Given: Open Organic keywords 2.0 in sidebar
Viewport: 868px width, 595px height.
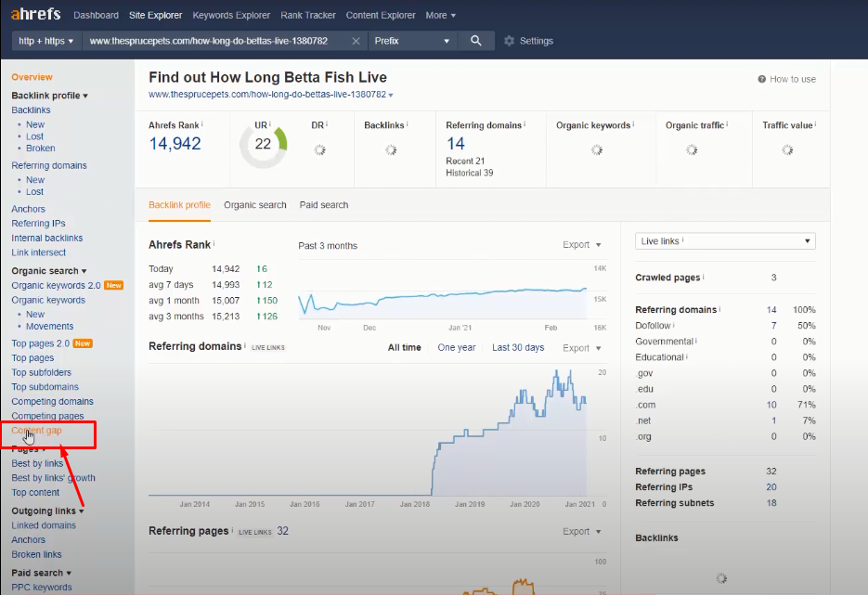Looking at the screenshot, I should coord(56,286).
